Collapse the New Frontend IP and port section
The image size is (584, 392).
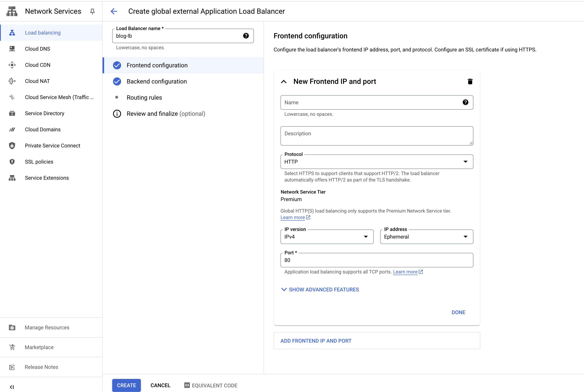[x=284, y=81]
